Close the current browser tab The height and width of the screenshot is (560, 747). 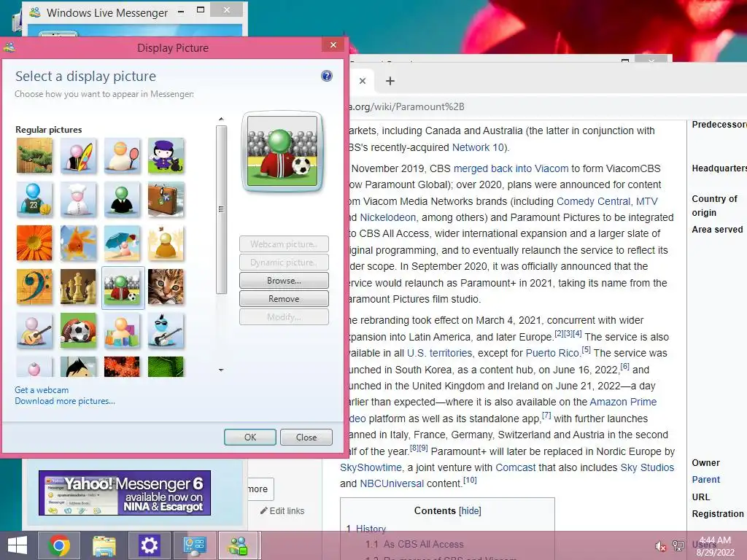[363, 81]
